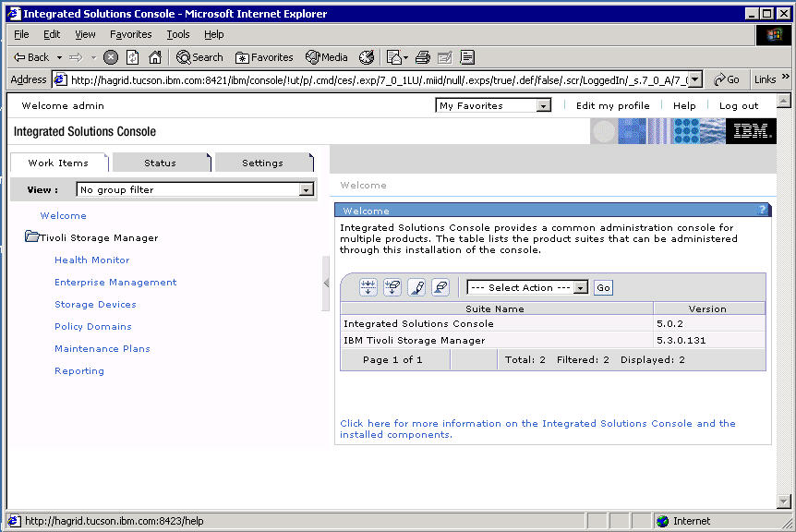Go to the Home page icon
The image size is (796, 532).
155,57
